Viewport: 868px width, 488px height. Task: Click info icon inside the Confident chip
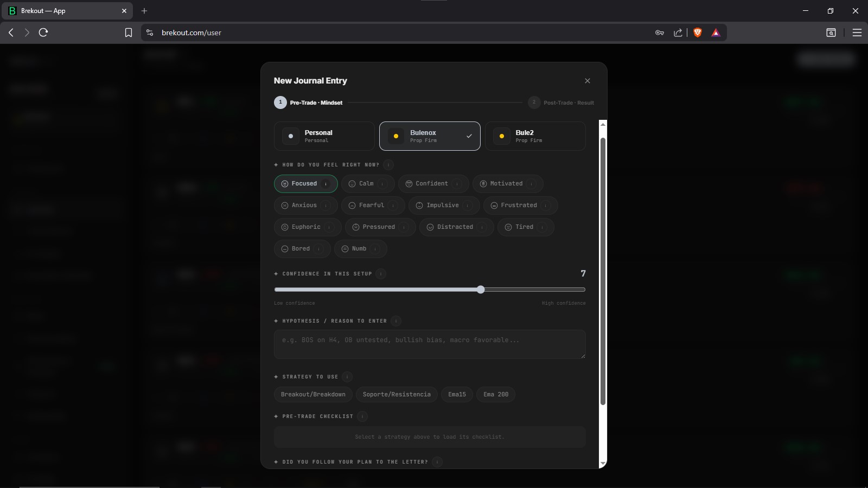(457, 184)
